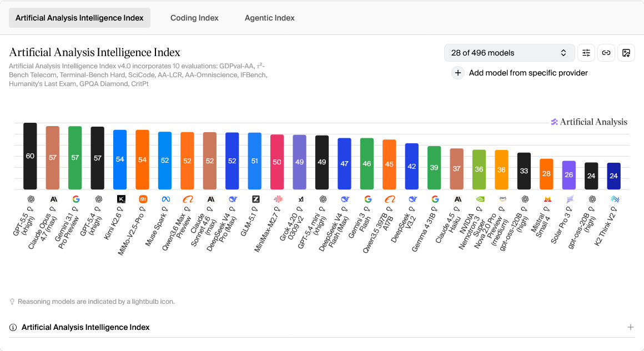Copy chart link via the chain icon
The width and height of the screenshot is (644, 351).
pyautogui.click(x=606, y=53)
